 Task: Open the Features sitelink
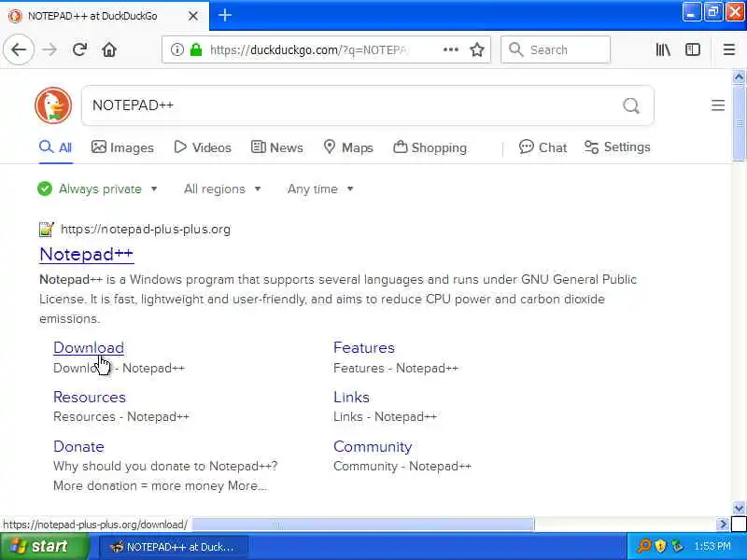364,347
